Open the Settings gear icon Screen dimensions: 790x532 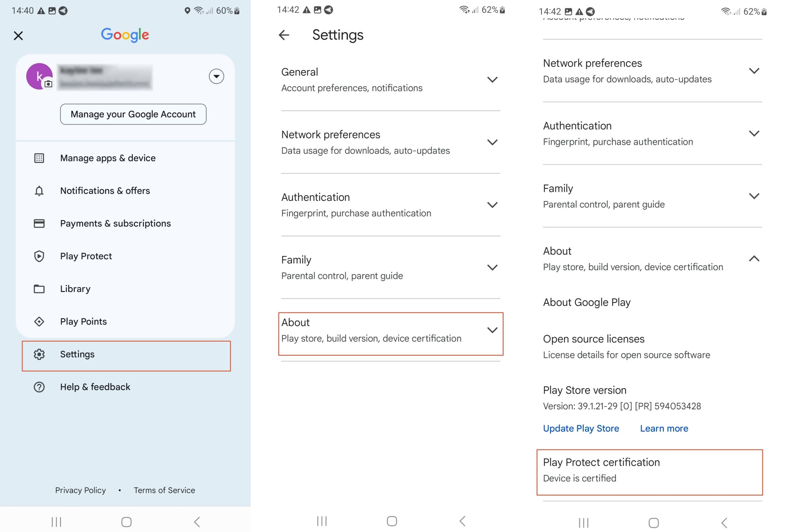click(39, 354)
